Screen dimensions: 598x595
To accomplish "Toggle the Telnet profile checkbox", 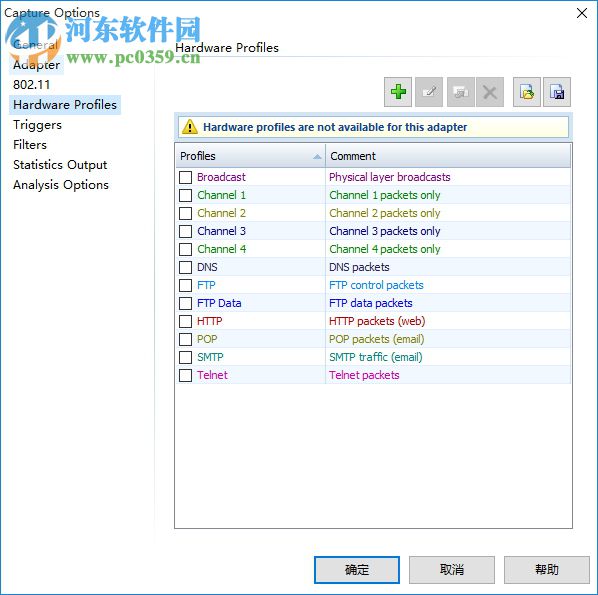I will 186,375.
